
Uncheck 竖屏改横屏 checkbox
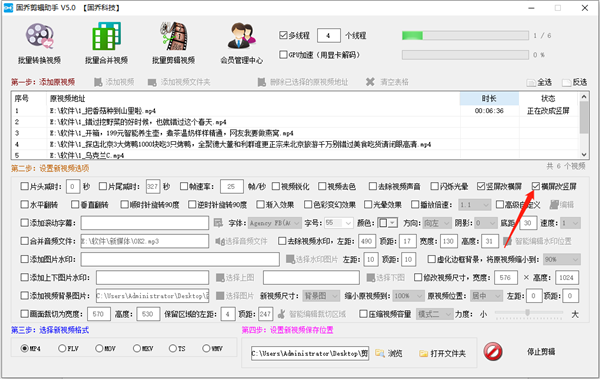coord(481,186)
